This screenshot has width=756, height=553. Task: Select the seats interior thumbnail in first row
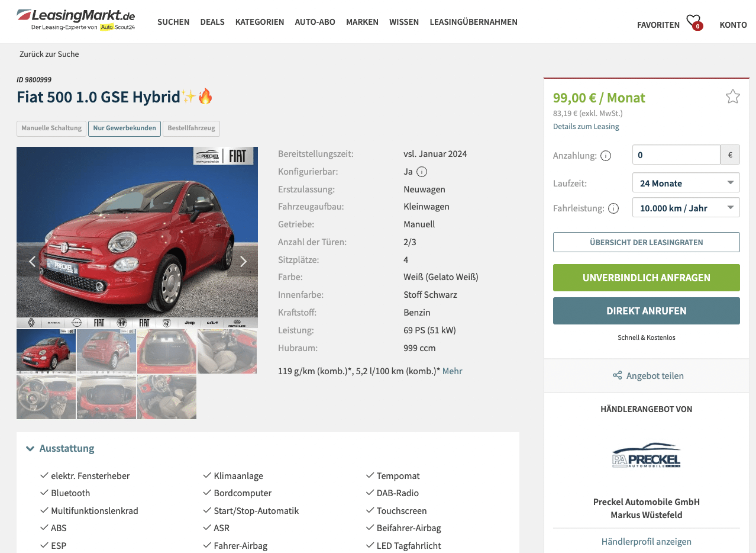coord(227,351)
